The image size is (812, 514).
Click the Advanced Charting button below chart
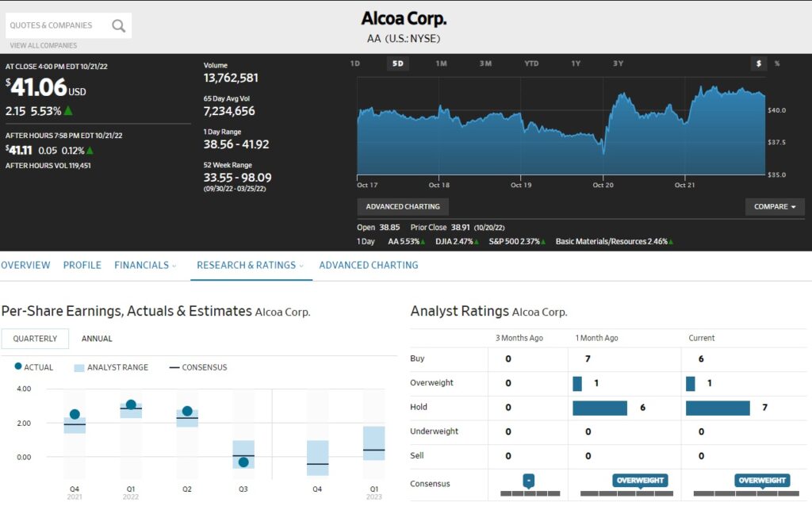pos(403,207)
